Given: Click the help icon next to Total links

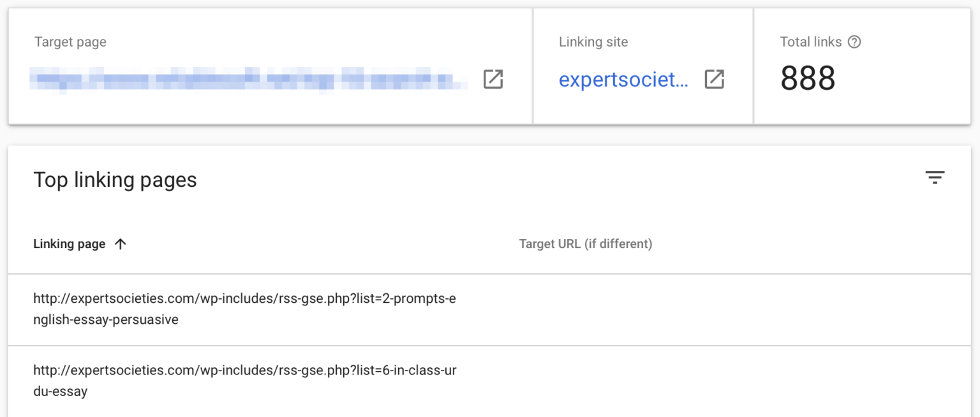Looking at the screenshot, I should [x=855, y=41].
